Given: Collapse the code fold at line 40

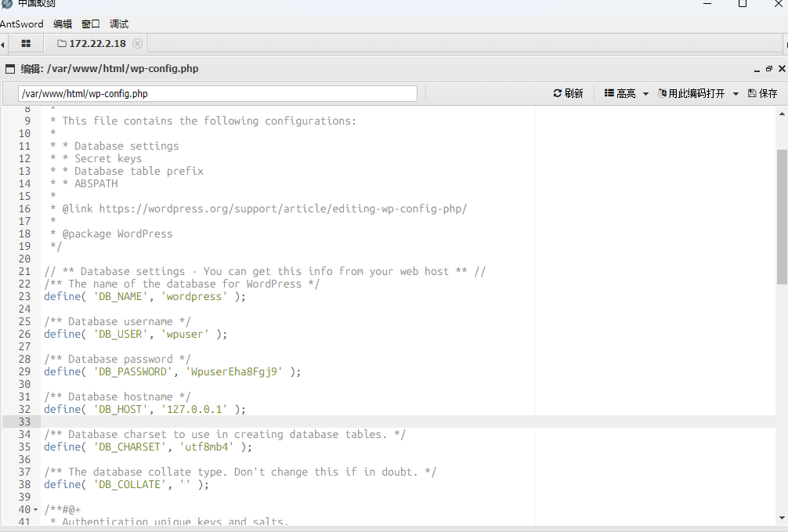Looking at the screenshot, I should click(36, 510).
